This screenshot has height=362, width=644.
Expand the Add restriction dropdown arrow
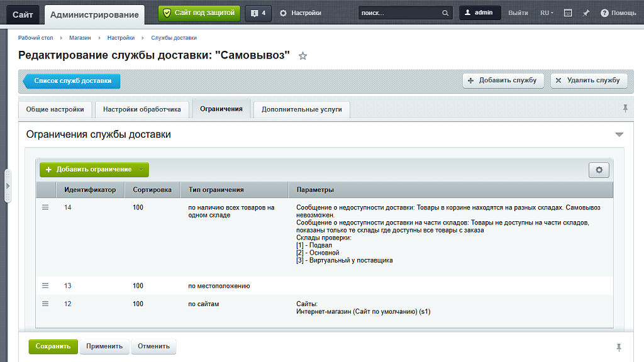[x=142, y=170]
